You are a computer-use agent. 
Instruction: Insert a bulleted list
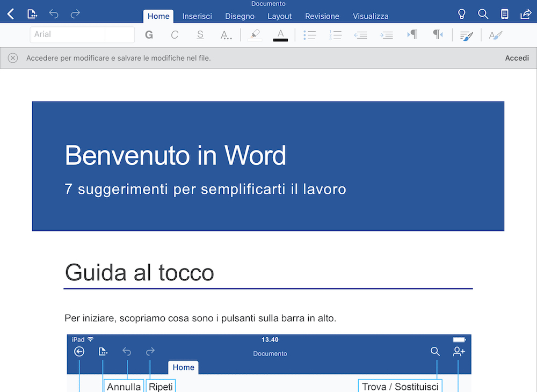pyautogui.click(x=309, y=35)
